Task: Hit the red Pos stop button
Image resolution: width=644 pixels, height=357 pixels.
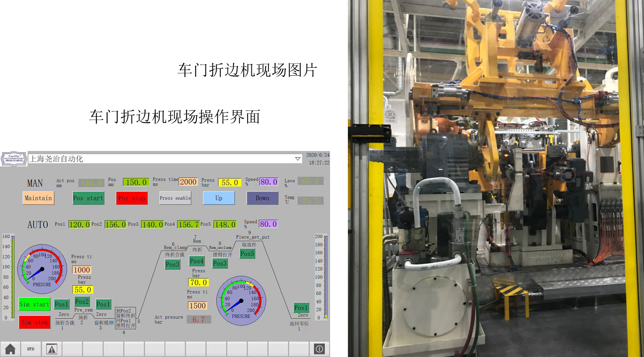Action: [132, 198]
